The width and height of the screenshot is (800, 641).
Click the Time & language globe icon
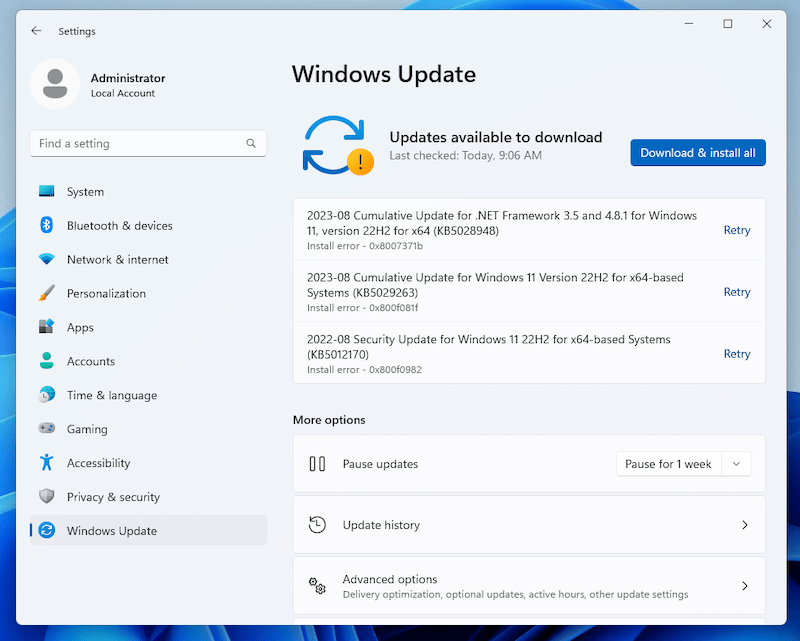click(x=46, y=395)
